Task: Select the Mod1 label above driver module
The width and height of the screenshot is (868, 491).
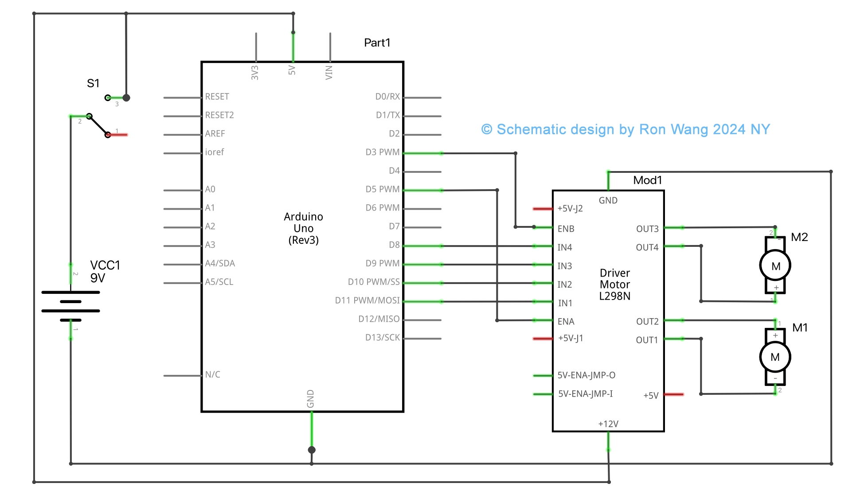Action: pyautogui.click(x=648, y=180)
